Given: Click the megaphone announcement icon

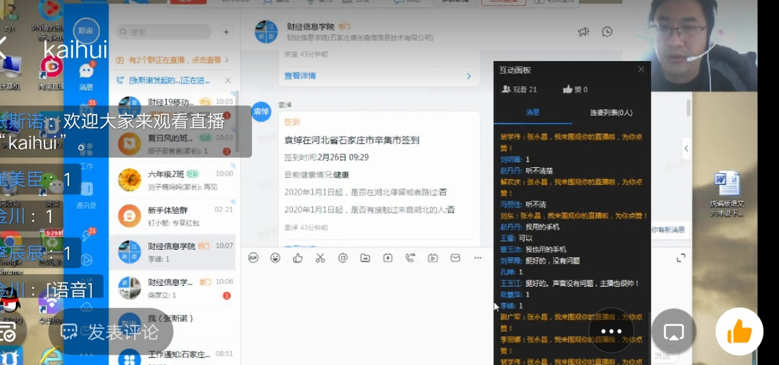Looking at the screenshot, I should point(583,32).
